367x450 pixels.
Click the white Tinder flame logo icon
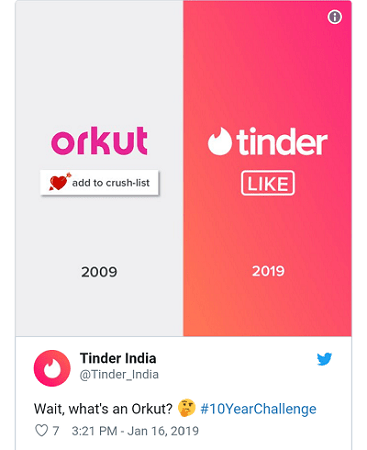click(x=219, y=141)
